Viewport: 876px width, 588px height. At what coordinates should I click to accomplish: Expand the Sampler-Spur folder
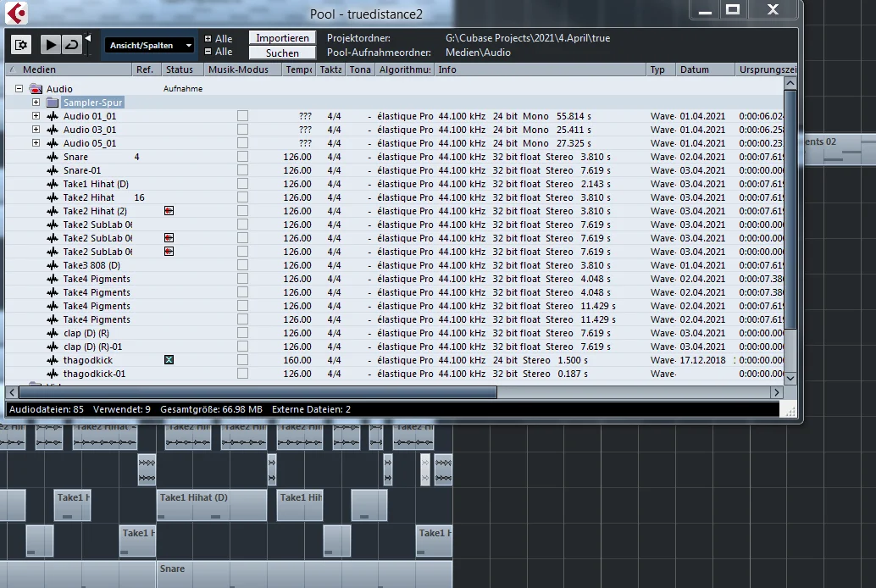click(36, 103)
